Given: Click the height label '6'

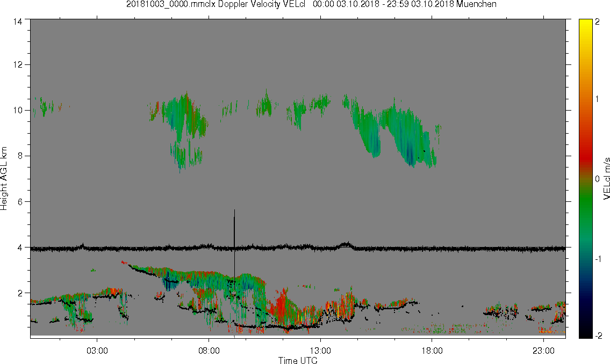Looking at the screenshot, I should pos(20,202).
